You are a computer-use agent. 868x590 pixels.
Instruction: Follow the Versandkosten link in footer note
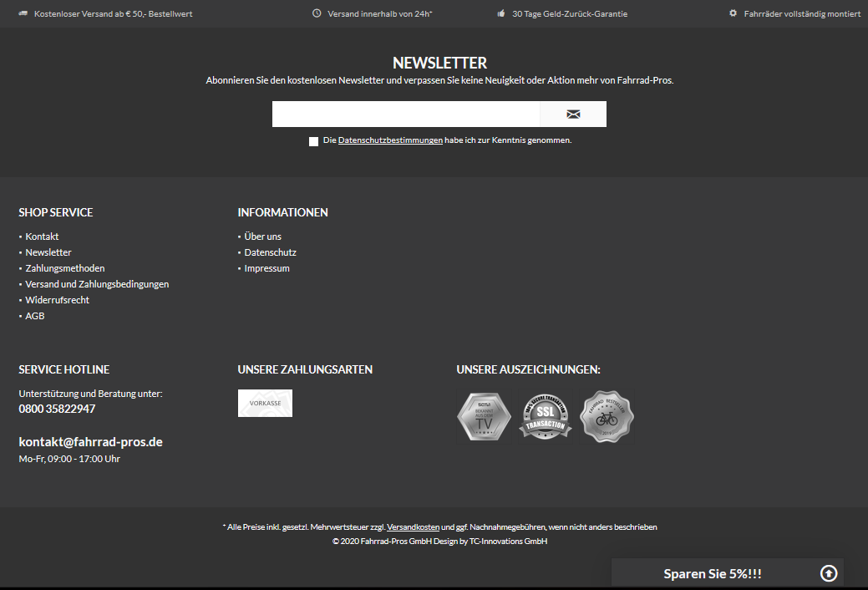413,527
